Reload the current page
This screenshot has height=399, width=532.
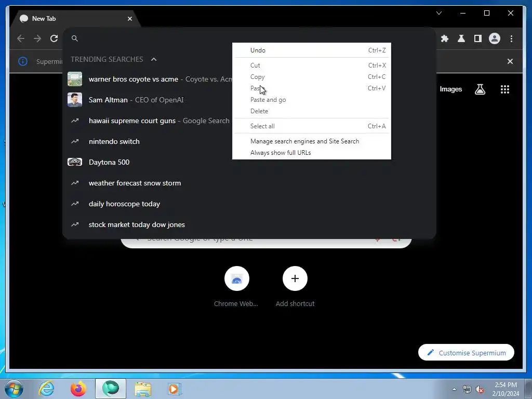click(54, 38)
